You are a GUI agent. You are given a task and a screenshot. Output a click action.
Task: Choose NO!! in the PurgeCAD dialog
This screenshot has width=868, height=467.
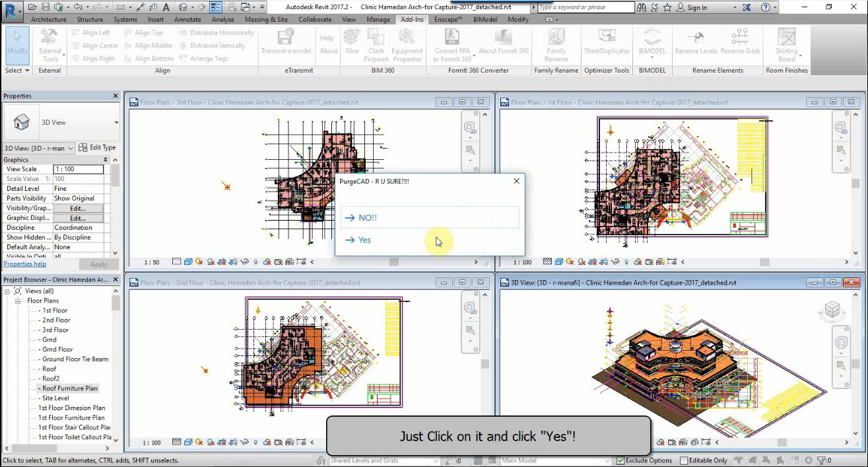(x=430, y=217)
